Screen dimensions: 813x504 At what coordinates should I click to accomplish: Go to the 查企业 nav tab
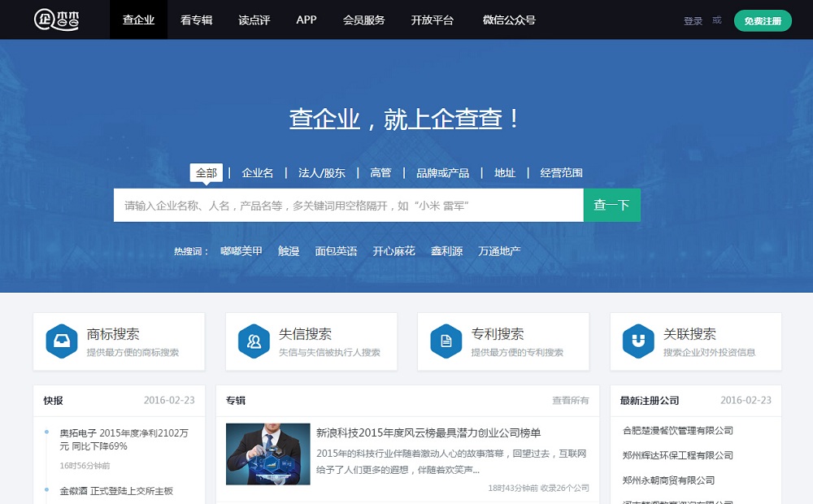coord(138,20)
